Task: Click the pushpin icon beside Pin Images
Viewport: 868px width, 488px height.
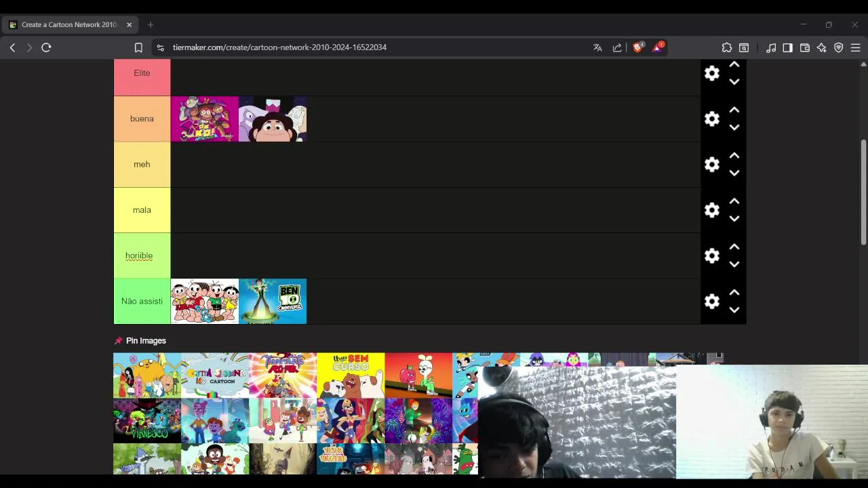Action: tap(119, 340)
